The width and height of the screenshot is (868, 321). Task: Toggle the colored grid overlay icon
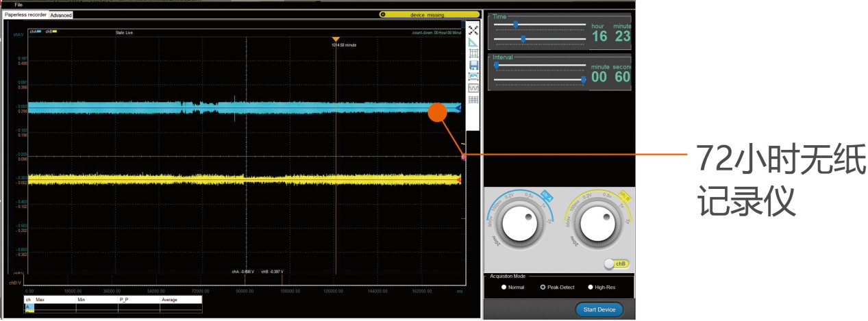pos(473,53)
